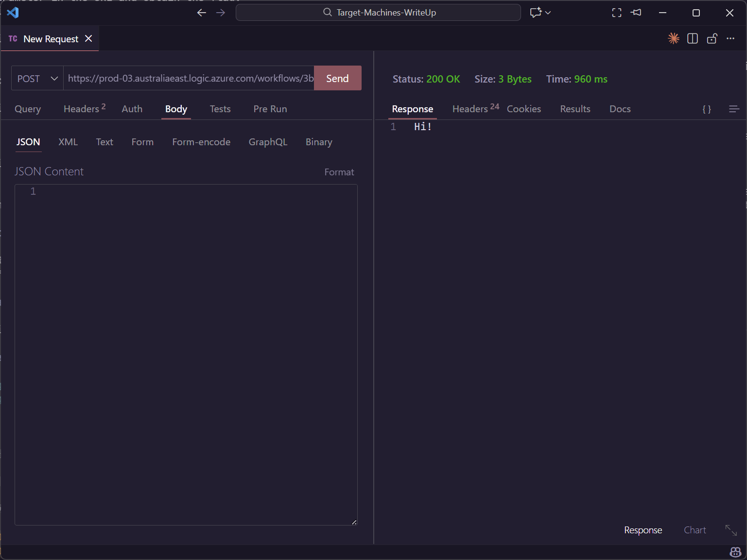The image size is (747, 560).
Task: Click the Format link above JSON content
Action: point(339,172)
